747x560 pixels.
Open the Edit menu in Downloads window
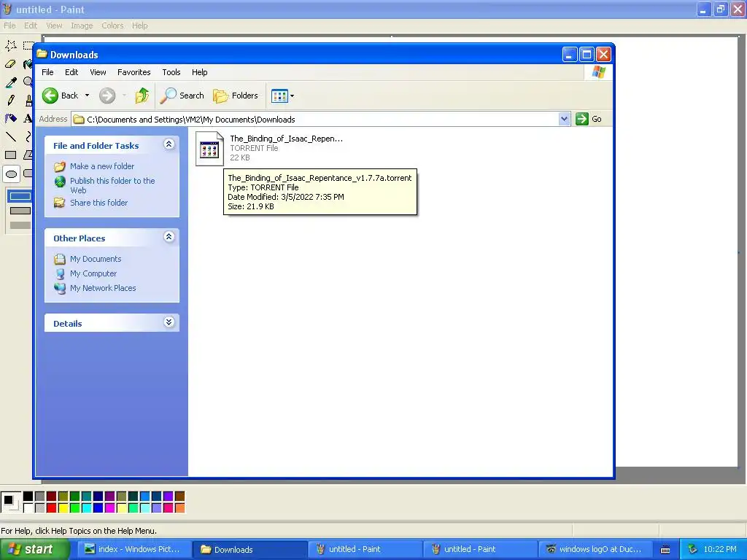click(x=71, y=72)
